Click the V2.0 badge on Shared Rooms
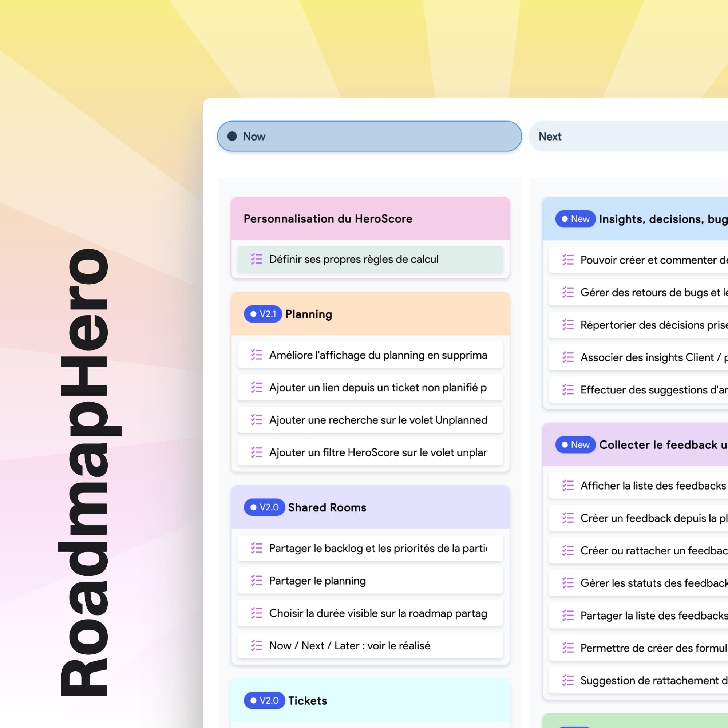The image size is (728, 728). (x=264, y=507)
